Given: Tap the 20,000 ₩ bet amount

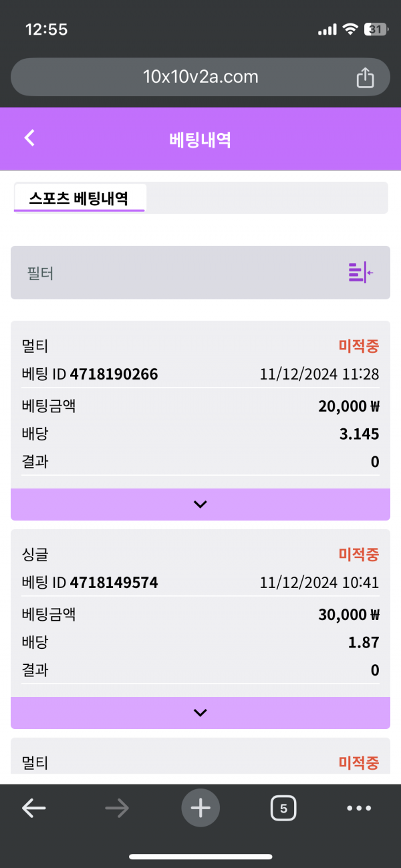Looking at the screenshot, I should coord(349,406).
